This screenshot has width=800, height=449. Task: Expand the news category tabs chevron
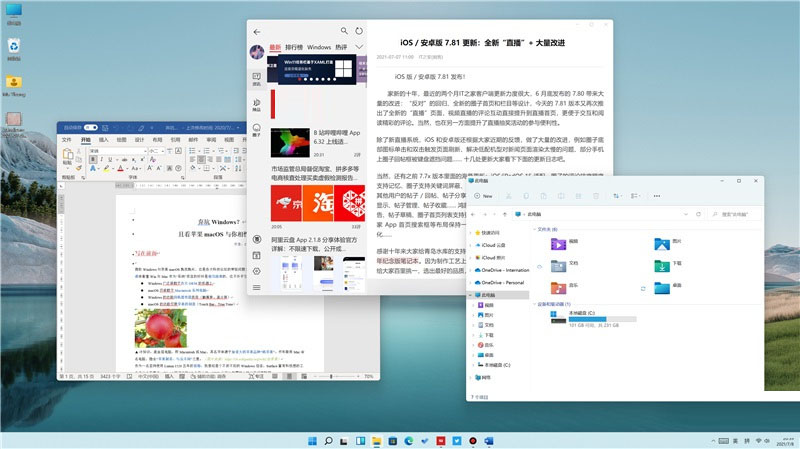[359, 48]
